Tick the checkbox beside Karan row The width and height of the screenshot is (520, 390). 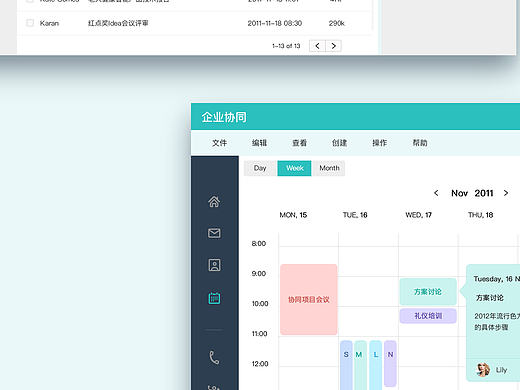coord(30,23)
